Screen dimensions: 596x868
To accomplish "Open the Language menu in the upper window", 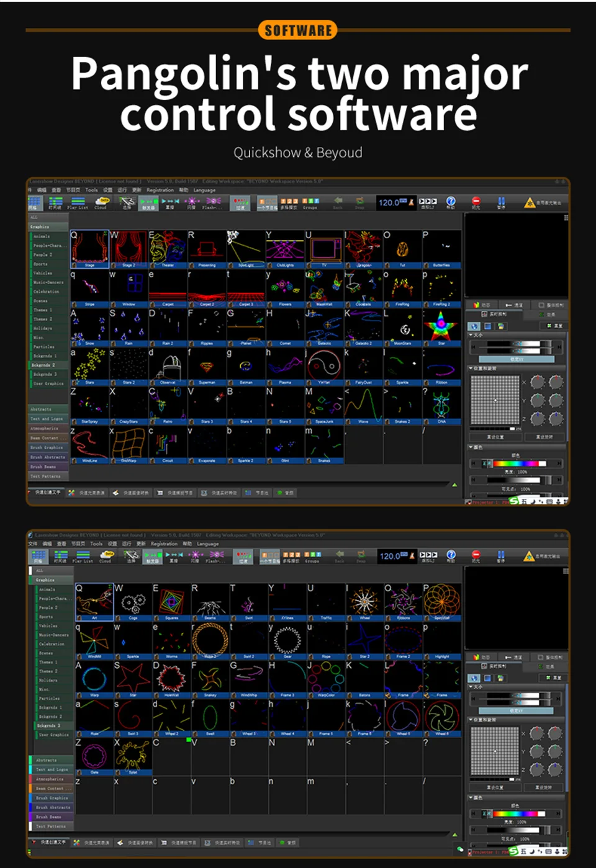I will [x=204, y=190].
